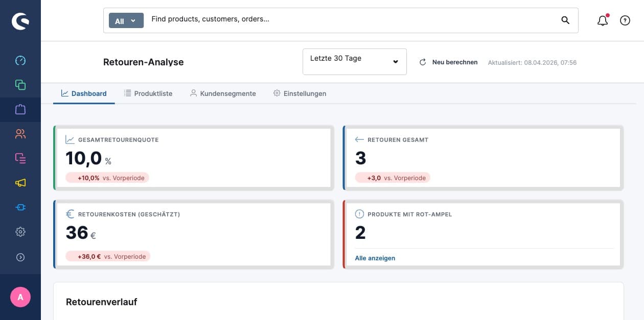Click the Rot-Ampel products value 2

pyautogui.click(x=360, y=233)
